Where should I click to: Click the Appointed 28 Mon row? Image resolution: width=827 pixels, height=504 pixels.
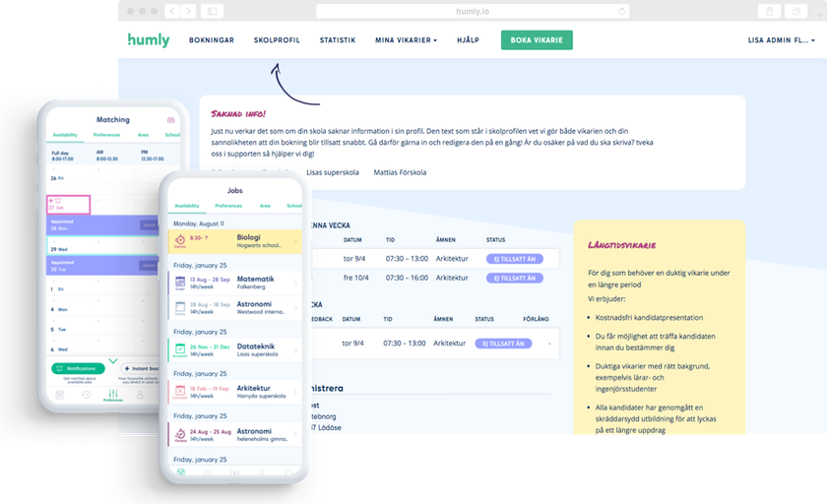pos(101,225)
